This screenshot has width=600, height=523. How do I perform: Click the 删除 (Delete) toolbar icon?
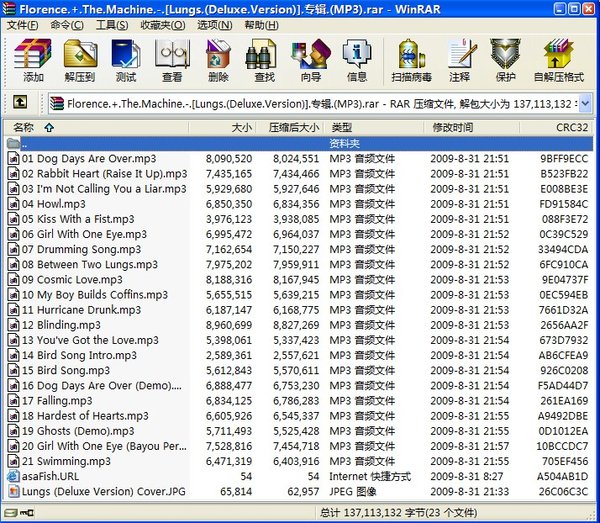tap(218, 54)
